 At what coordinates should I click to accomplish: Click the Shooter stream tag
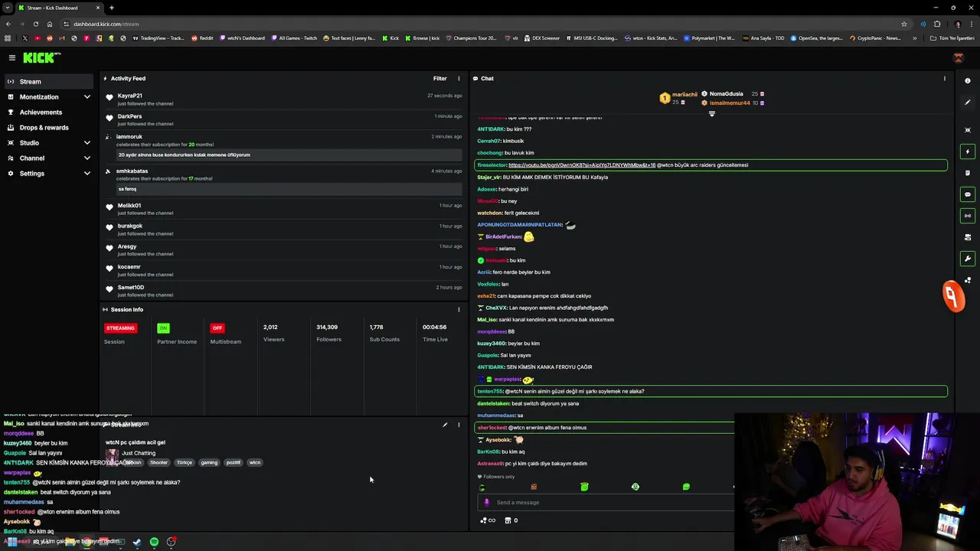tap(158, 462)
